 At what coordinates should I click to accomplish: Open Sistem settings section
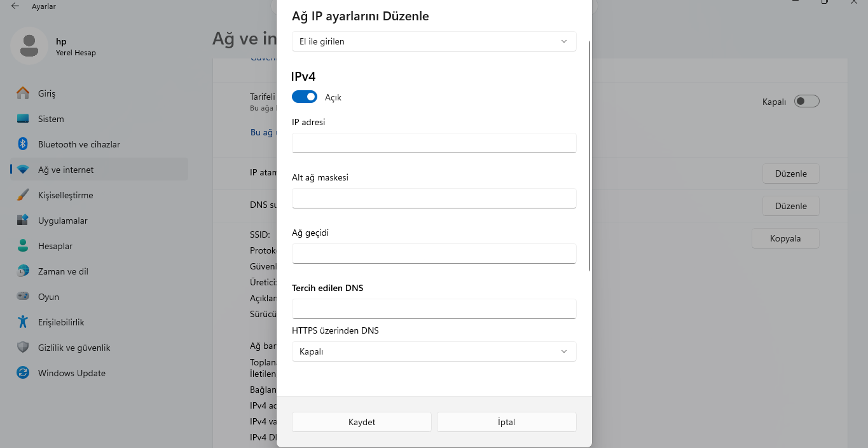99,119
